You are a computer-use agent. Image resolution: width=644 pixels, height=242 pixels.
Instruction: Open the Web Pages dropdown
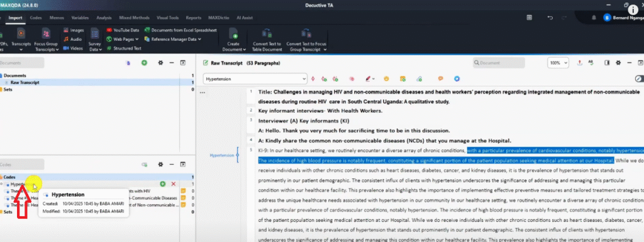123,39
